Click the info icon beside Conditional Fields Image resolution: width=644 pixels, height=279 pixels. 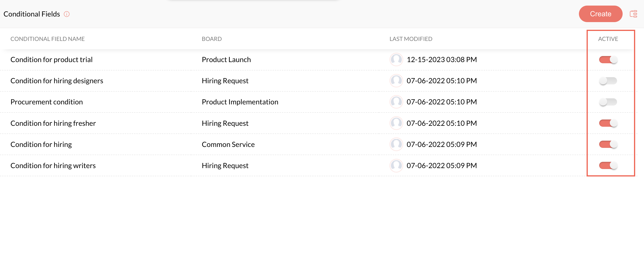[66, 14]
